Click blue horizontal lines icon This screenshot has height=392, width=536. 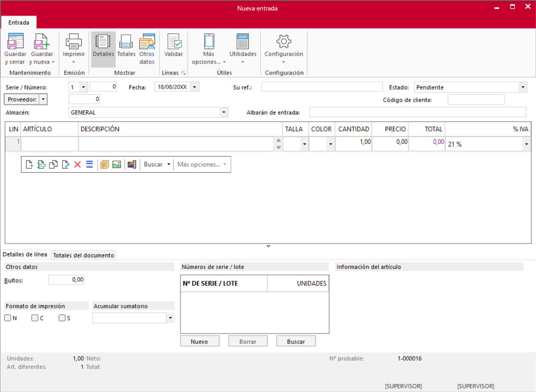tap(89, 164)
